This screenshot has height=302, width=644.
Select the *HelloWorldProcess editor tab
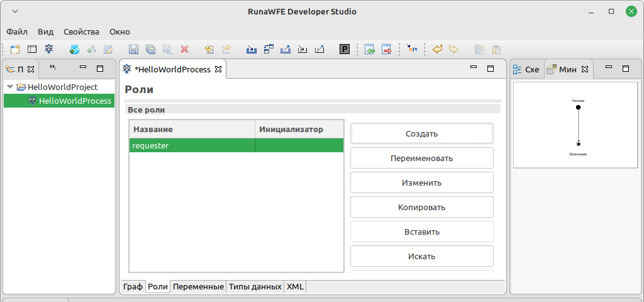pyautogui.click(x=172, y=69)
